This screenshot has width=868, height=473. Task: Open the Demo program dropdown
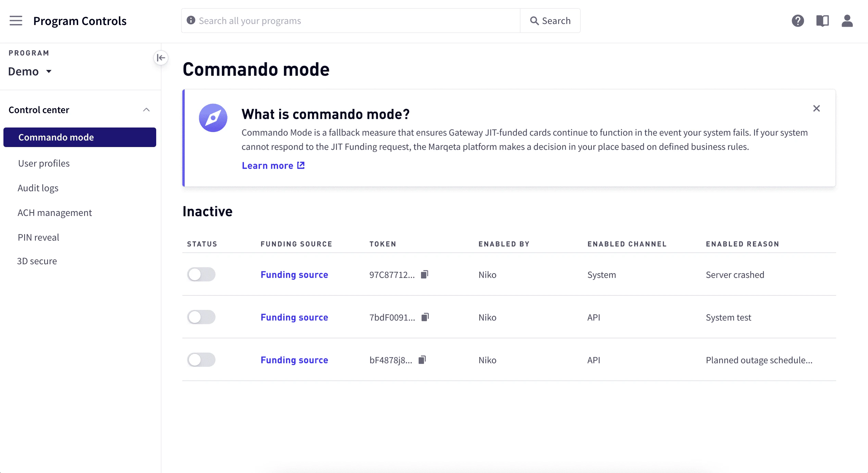(30, 71)
